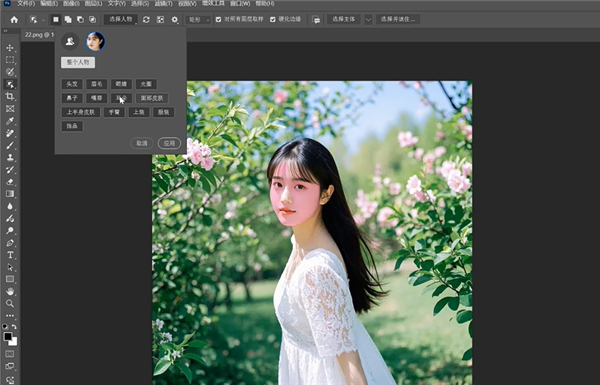Select the Brush tool
Viewport: 600px width, 385px height.
pos(10,145)
